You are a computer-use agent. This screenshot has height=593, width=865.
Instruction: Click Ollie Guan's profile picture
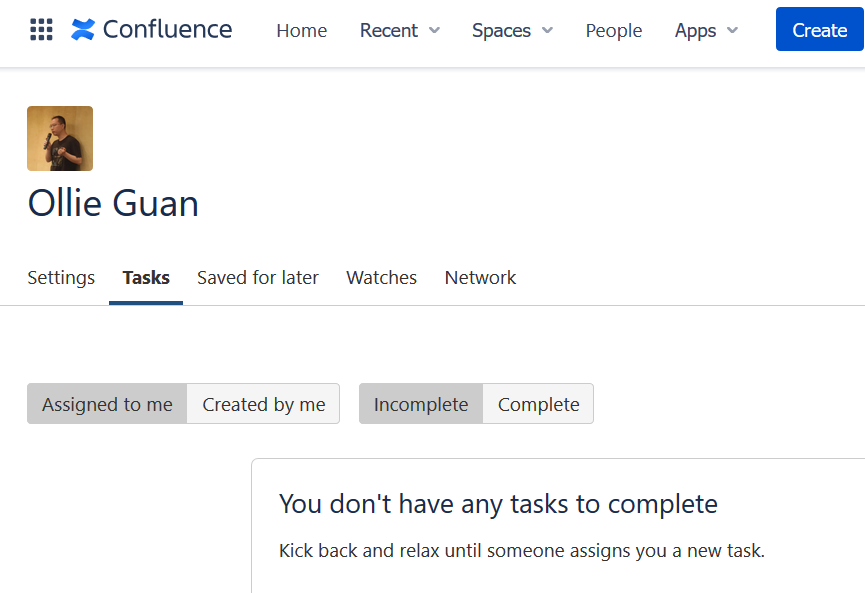coord(60,138)
